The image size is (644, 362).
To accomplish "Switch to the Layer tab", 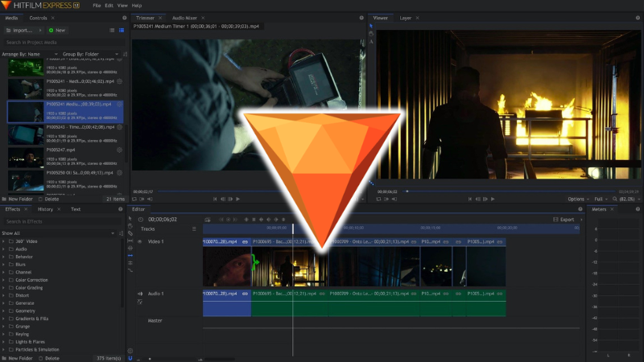I will pos(406,18).
